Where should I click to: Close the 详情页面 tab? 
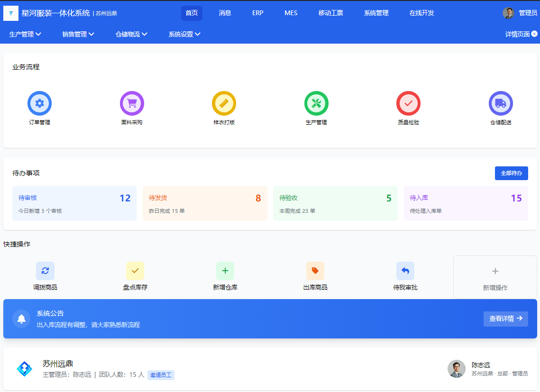(534, 34)
